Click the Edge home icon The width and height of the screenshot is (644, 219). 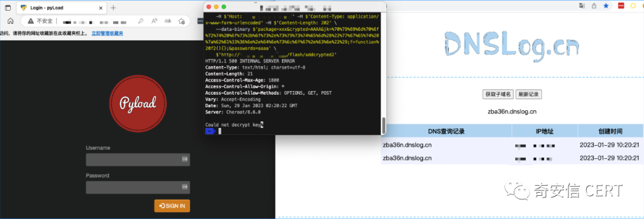11,21
